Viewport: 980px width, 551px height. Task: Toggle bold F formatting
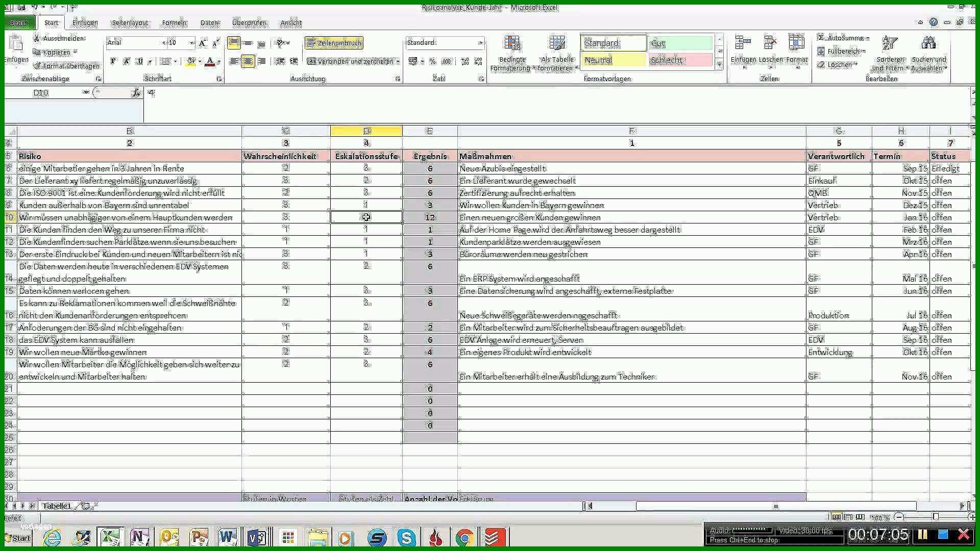pyautogui.click(x=113, y=61)
